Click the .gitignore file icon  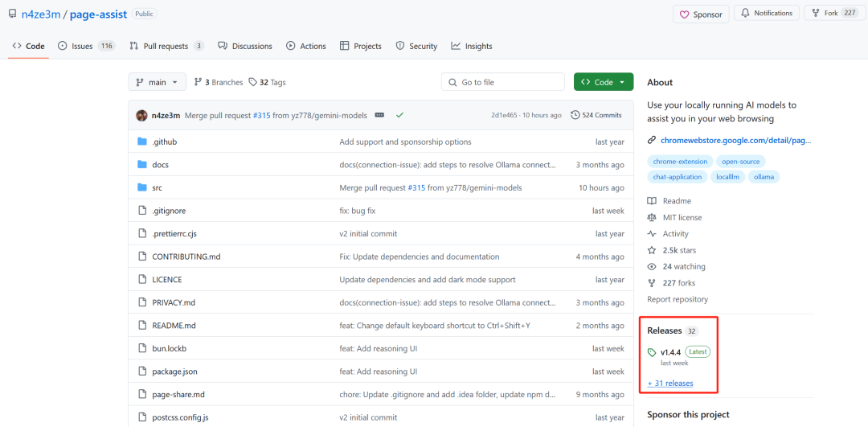click(141, 211)
